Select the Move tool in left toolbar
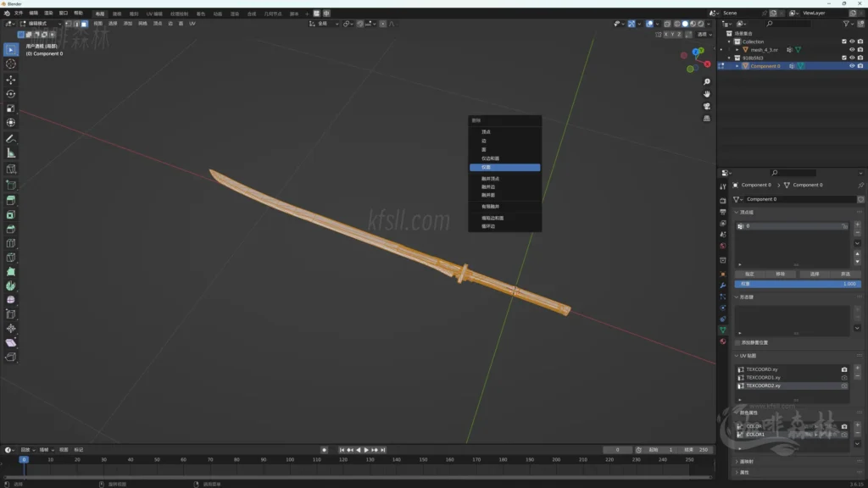 [x=11, y=79]
